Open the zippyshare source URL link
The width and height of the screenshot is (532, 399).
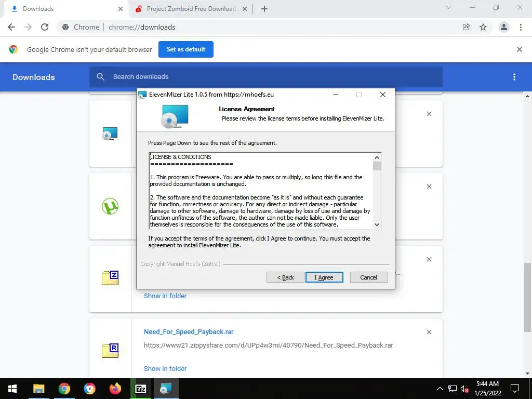click(x=269, y=345)
